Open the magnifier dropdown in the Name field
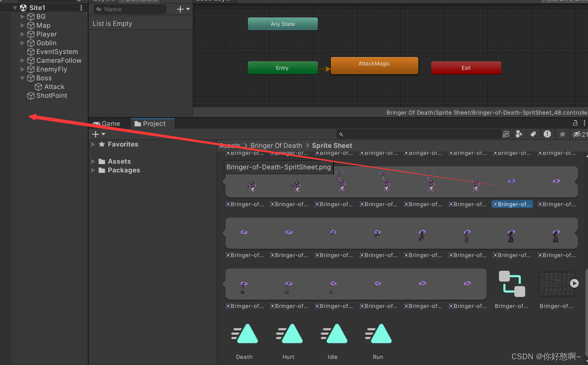 coord(99,9)
